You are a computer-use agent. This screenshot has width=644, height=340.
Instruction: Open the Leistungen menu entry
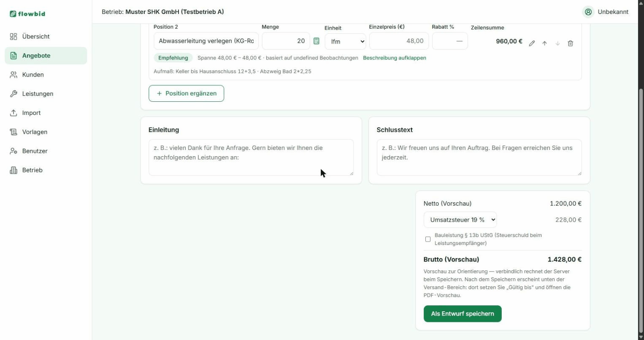tap(46, 94)
